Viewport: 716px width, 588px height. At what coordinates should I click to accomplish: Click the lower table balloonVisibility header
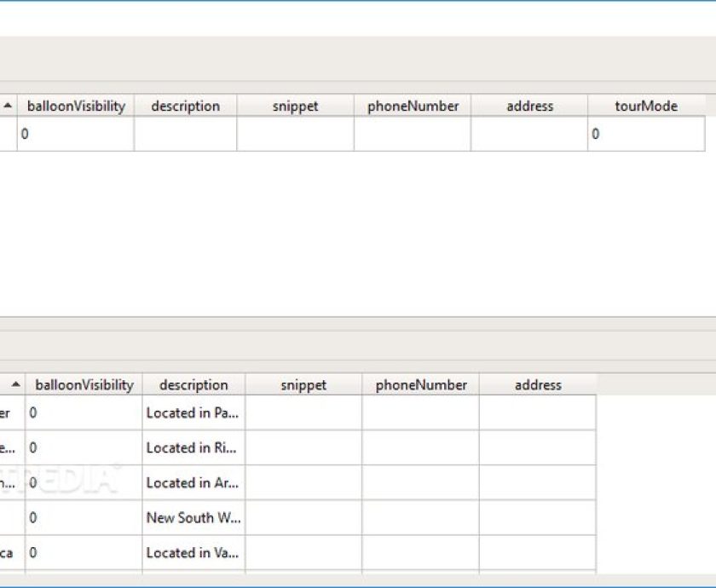(84, 385)
